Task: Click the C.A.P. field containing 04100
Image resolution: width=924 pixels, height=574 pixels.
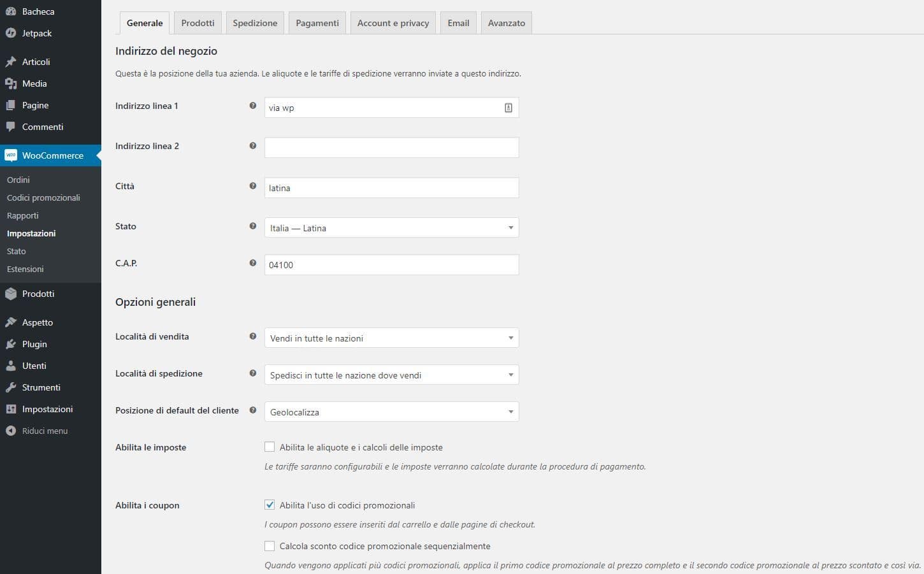Action: click(391, 265)
